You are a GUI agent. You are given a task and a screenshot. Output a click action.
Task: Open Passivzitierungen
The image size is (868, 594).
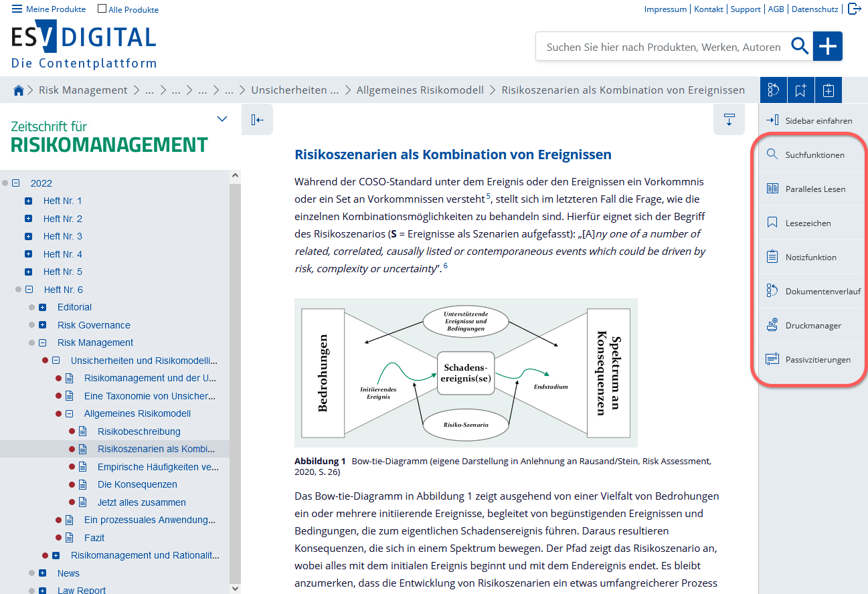(x=811, y=359)
